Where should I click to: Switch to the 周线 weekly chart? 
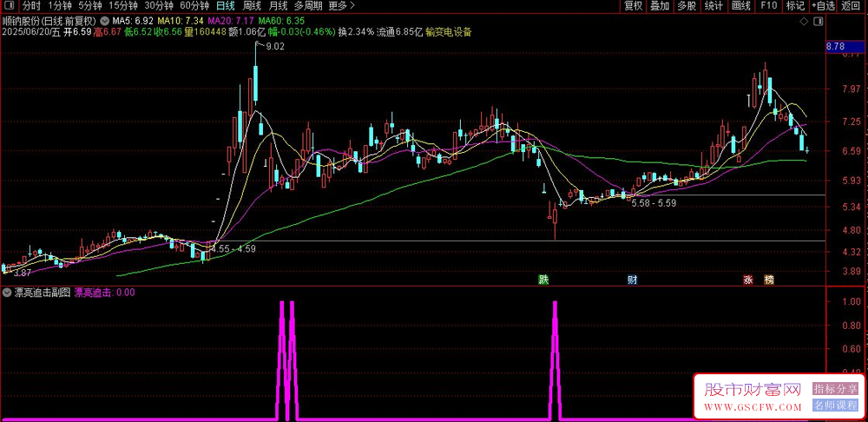pyautogui.click(x=252, y=5)
